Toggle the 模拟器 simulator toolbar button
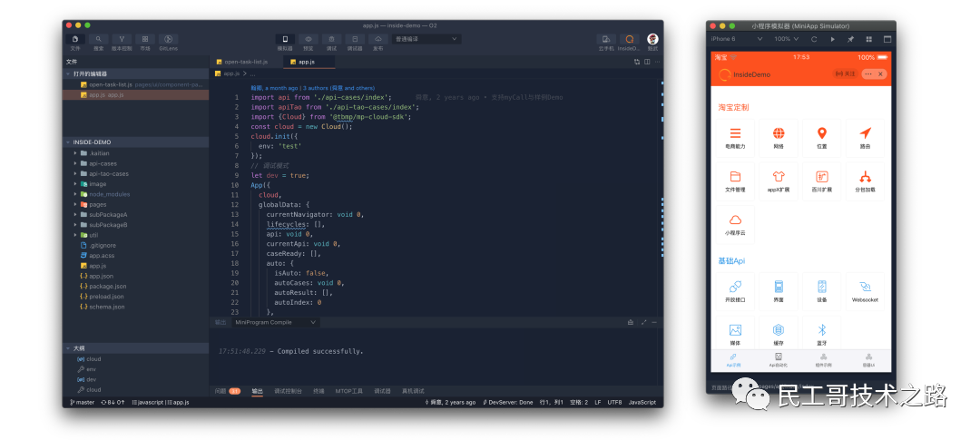Viewport: 980px width, 440px height. [x=285, y=39]
